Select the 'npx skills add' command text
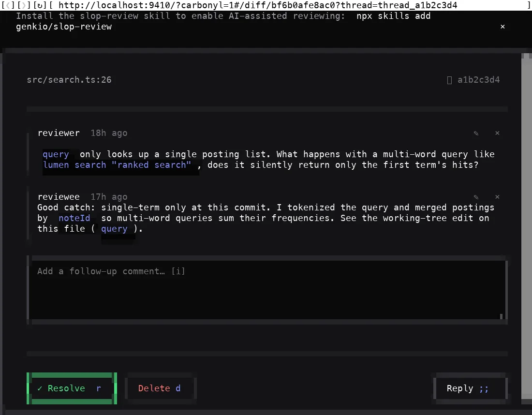 [393, 16]
